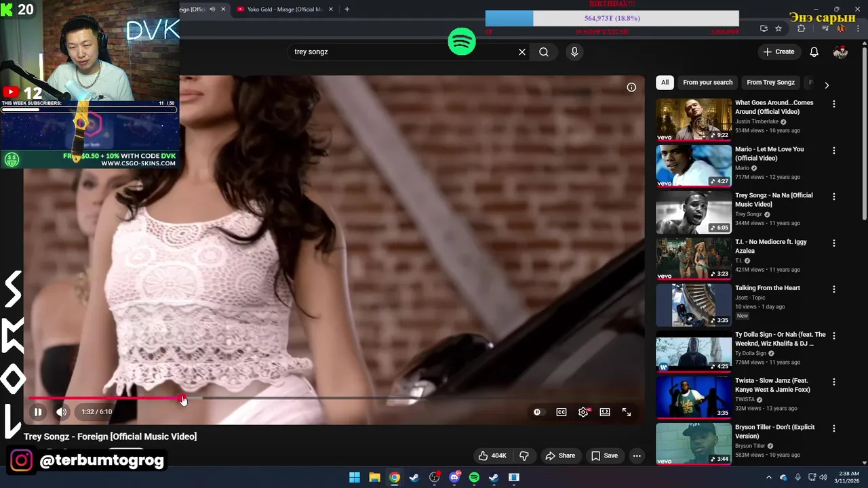This screenshot has height=488, width=868.
Task: Toggle the autoplay switch in player controls
Action: pyautogui.click(x=537, y=411)
